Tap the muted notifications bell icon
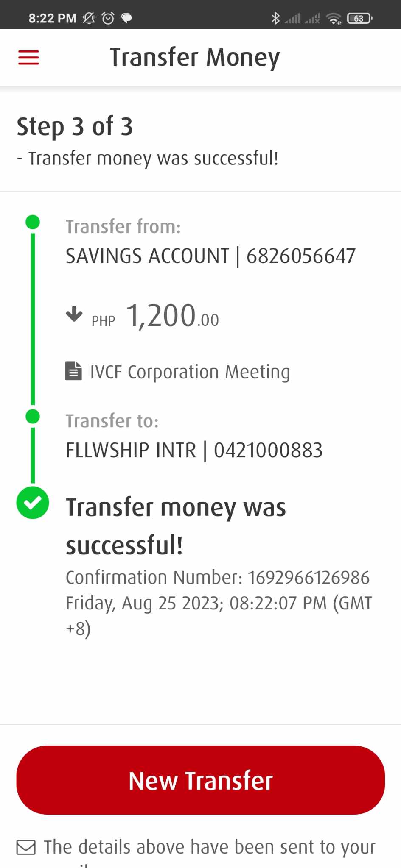401x868 pixels. pos(89,18)
